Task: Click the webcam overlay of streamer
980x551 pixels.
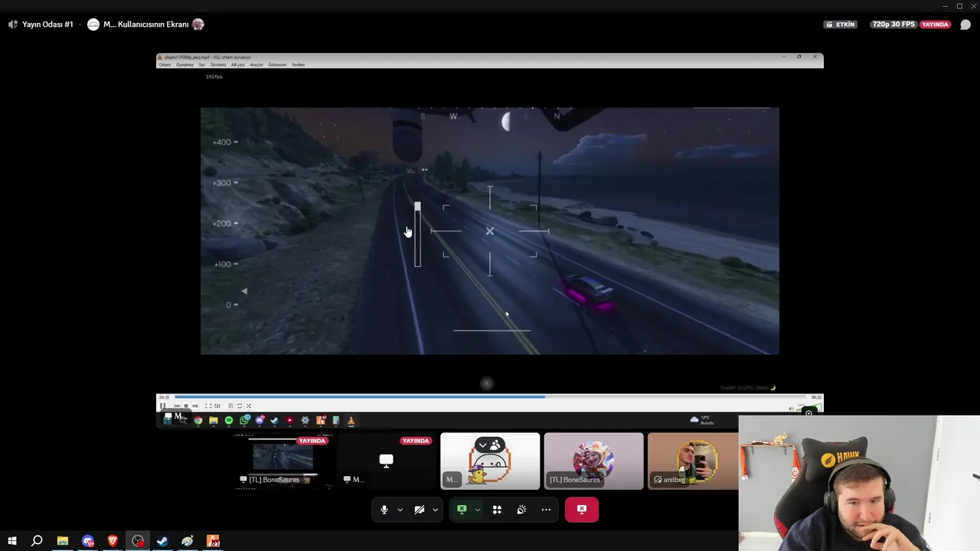Action: pyautogui.click(x=859, y=483)
